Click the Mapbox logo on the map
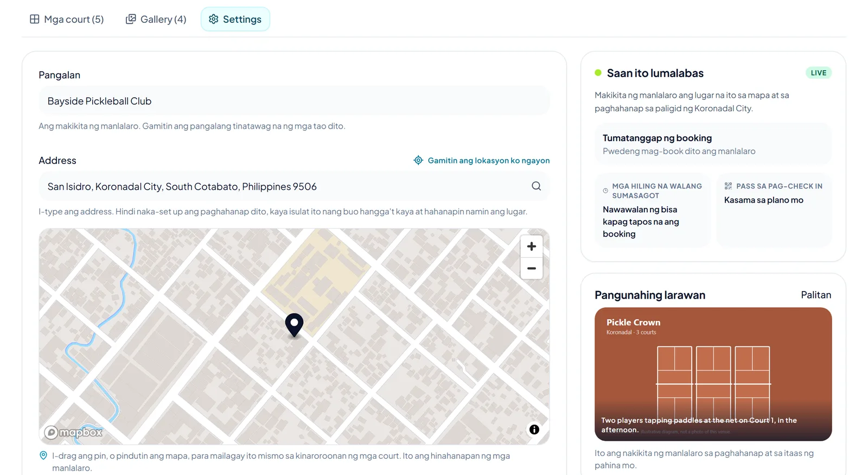The image size is (868, 475). pyautogui.click(x=74, y=433)
